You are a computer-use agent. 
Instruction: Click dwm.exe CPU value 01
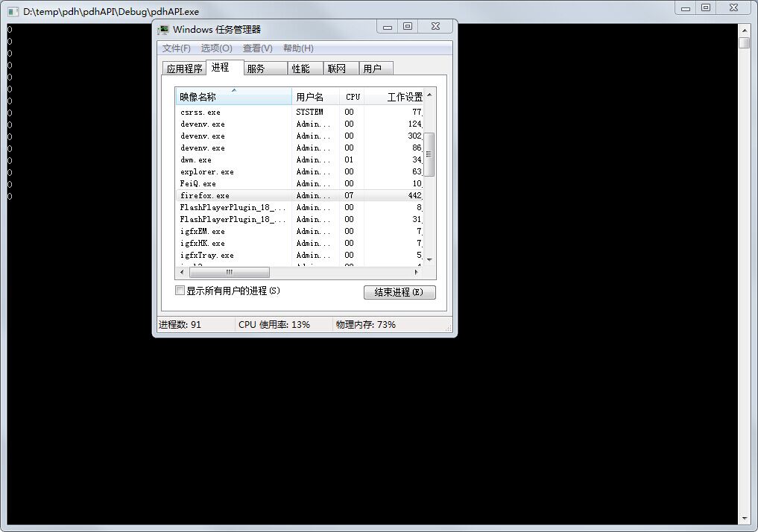(x=349, y=160)
